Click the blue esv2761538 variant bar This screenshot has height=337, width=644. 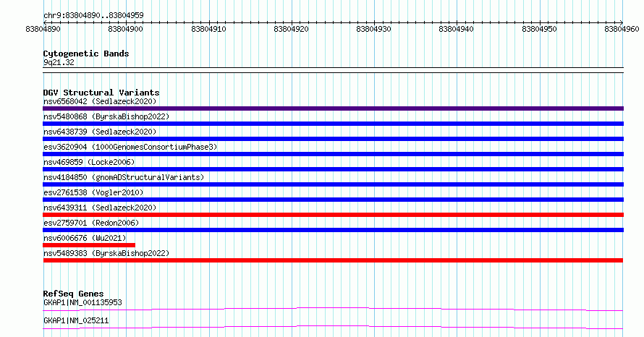coord(333,200)
